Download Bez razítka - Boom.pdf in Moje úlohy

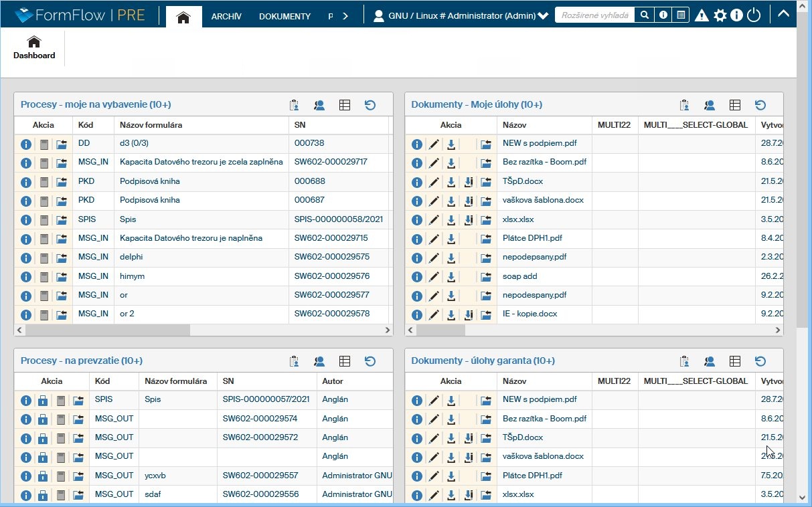click(x=451, y=163)
